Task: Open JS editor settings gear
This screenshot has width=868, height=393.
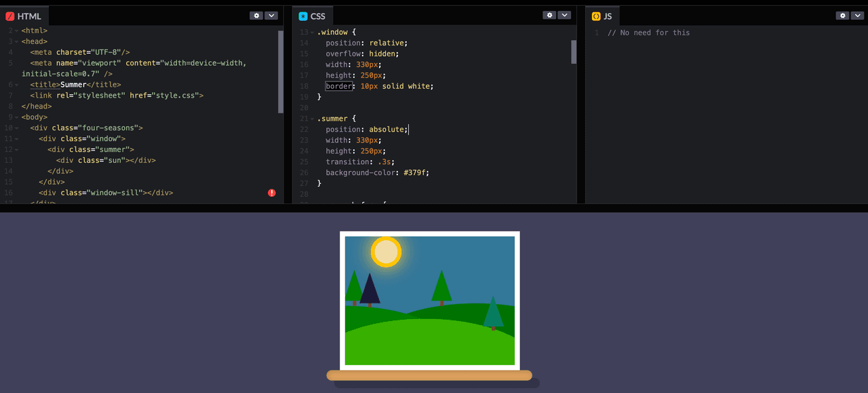Action: (842, 16)
